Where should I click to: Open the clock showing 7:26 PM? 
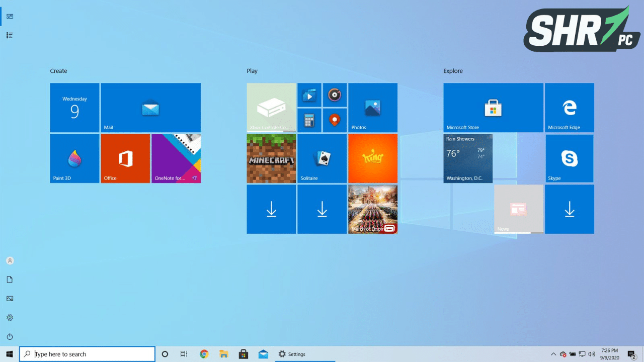(x=609, y=354)
